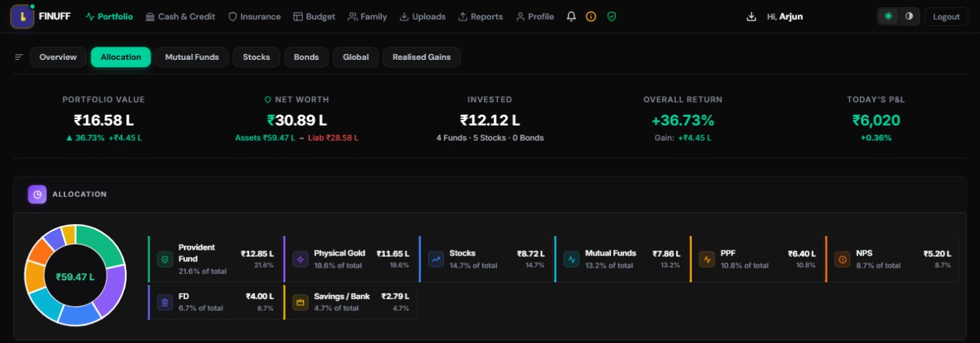Screen dimensions: 980x343
Task: Switch to the Bonds tab
Action: click(x=306, y=57)
